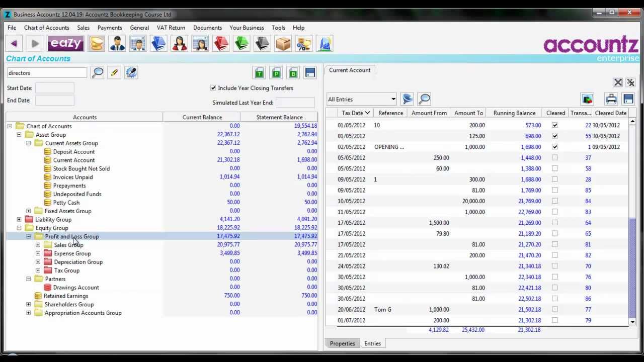Viewport: 644px width, 362px height.
Task: Sort by the Tax Date column header
Action: pyautogui.click(x=356, y=113)
